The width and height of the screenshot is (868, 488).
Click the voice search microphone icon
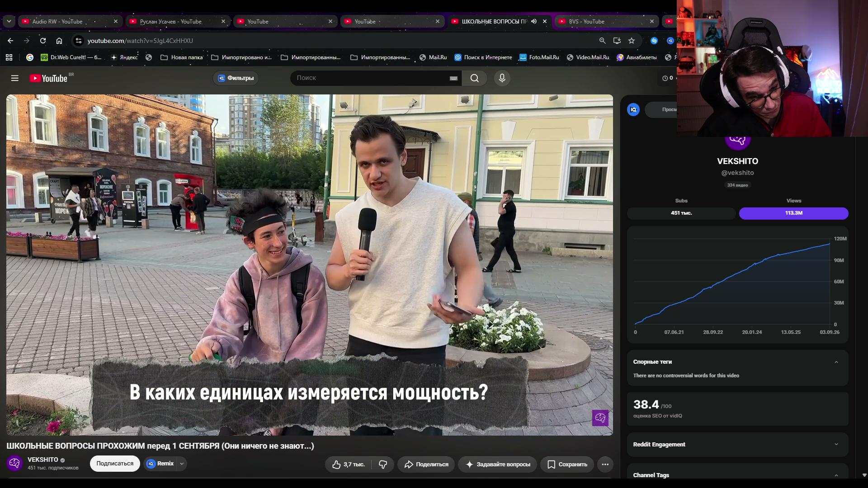pos(502,78)
